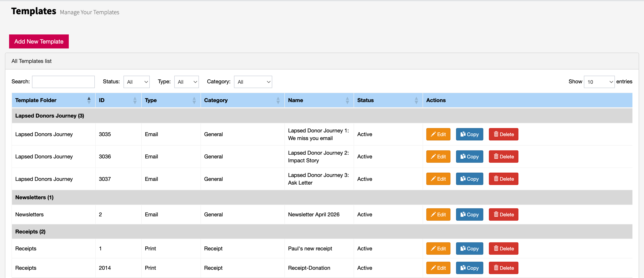Image resolution: width=644 pixels, height=278 pixels.
Task: Sort table by Template Folder column
Action: tap(89, 100)
